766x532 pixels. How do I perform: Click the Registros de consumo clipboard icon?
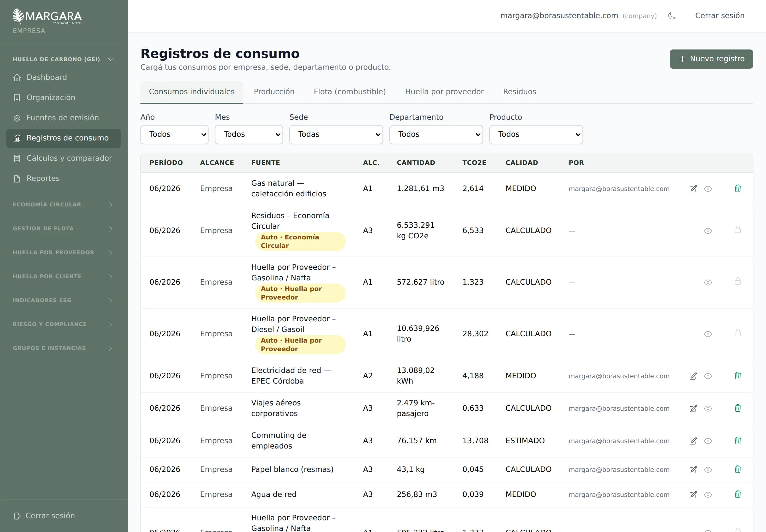tap(17, 138)
